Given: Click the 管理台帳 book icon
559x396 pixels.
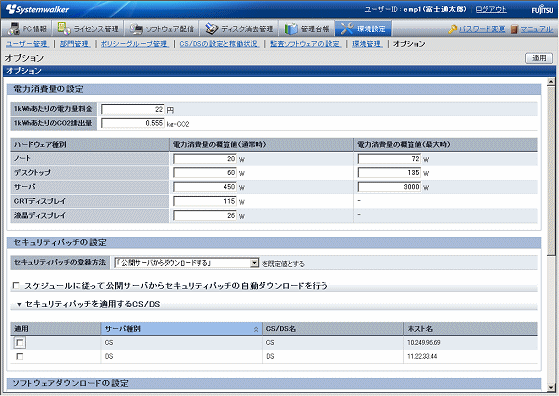Looking at the screenshot, I should 291,29.
